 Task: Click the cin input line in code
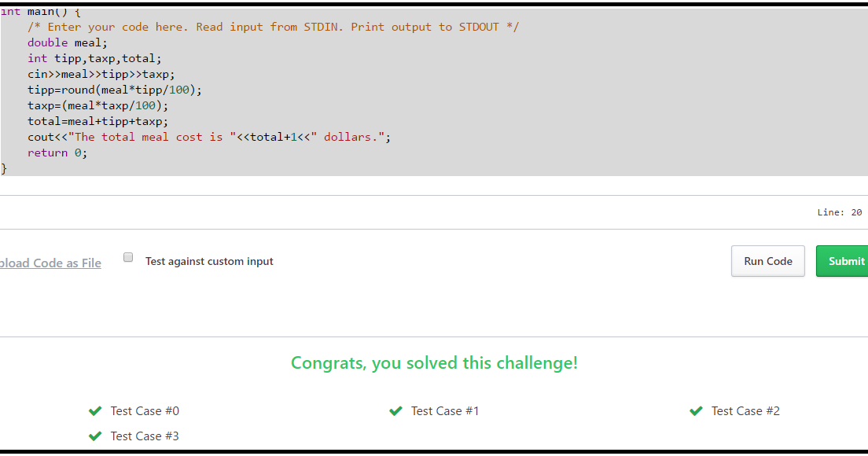(x=100, y=74)
